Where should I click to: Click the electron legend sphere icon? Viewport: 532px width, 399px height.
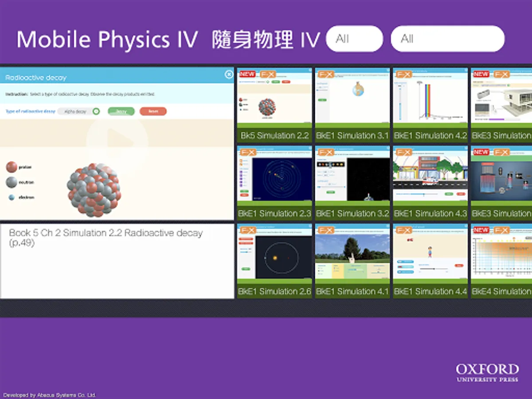[12, 197]
